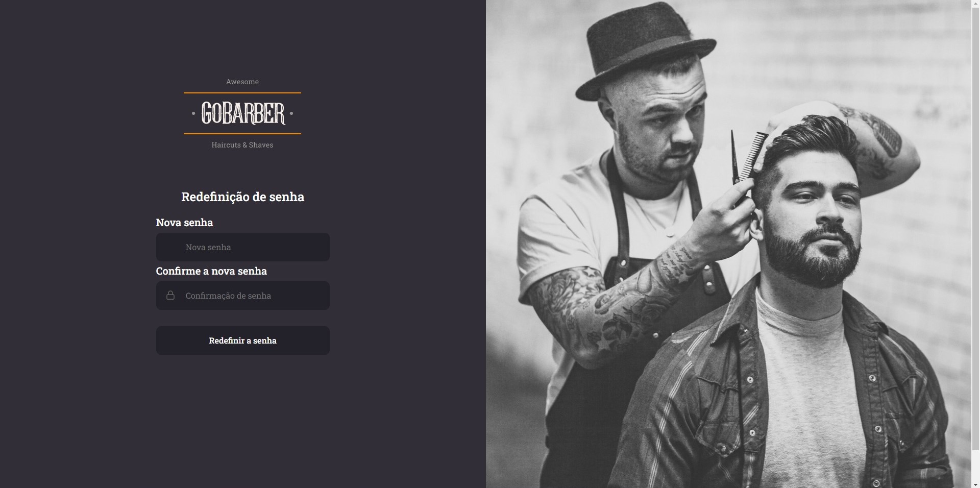Screen dimensions: 980x488
Task: Click the empty icon area in Nova senha field
Action: click(170, 247)
